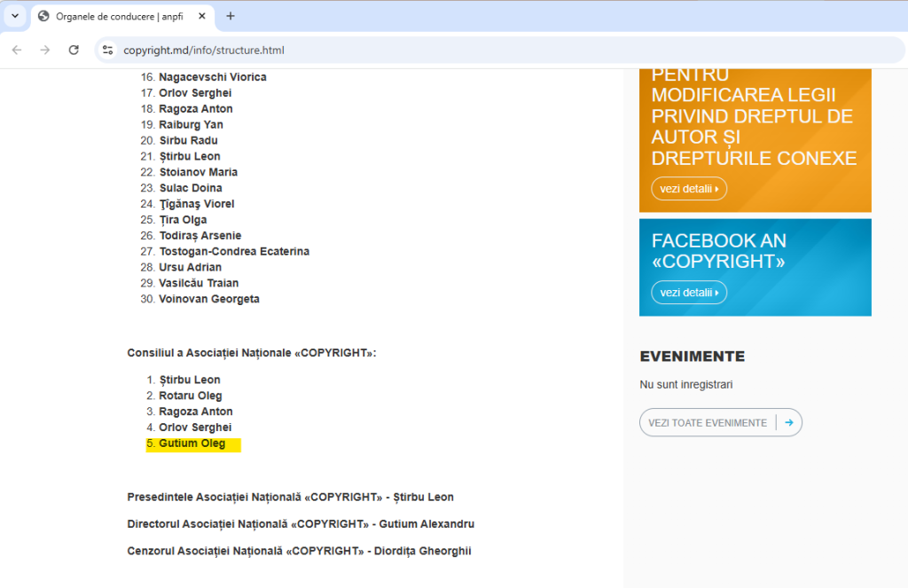The image size is (908, 588).
Task: Open site information icon in address bar
Action: tap(107, 51)
